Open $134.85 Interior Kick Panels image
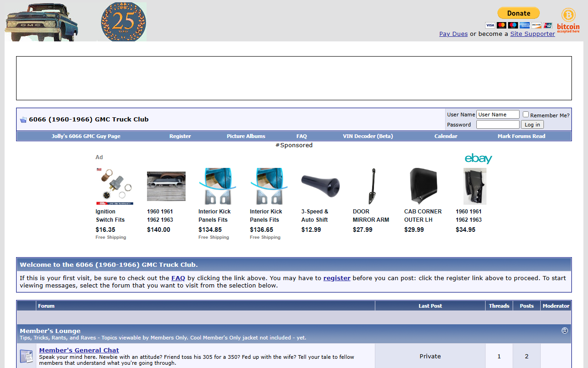The width and height of the screenshot is (588, 368). 218,186
